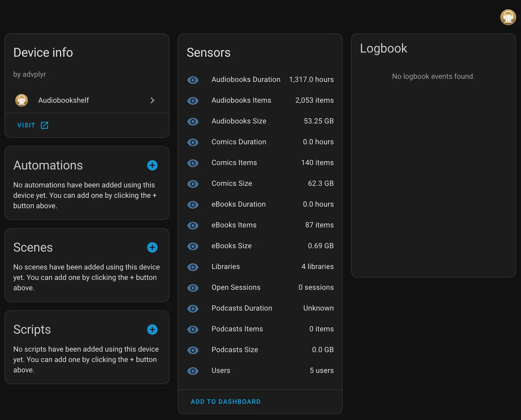
Task: Click the eye icon for Podcasts Duration
Action: [193, 309]
